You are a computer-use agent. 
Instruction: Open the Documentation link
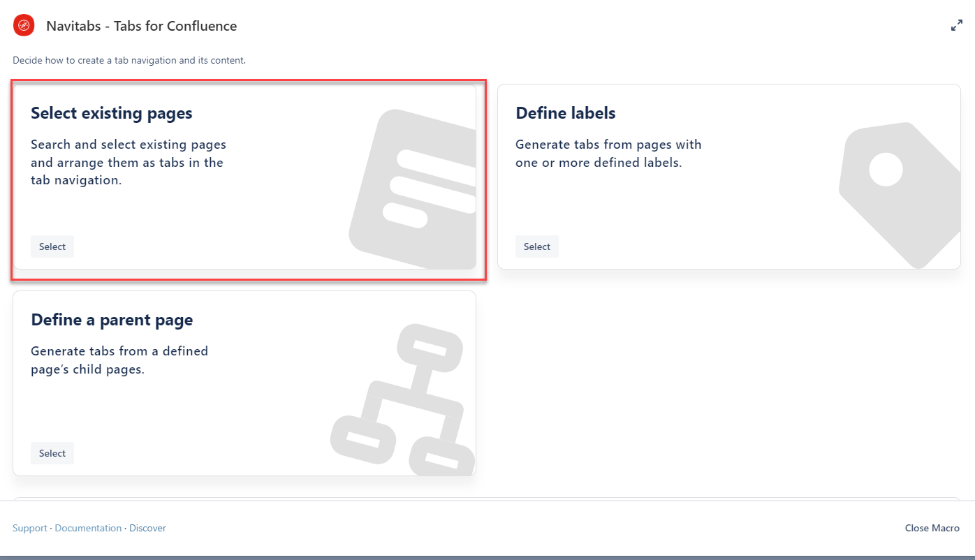(x=88, y=528)
